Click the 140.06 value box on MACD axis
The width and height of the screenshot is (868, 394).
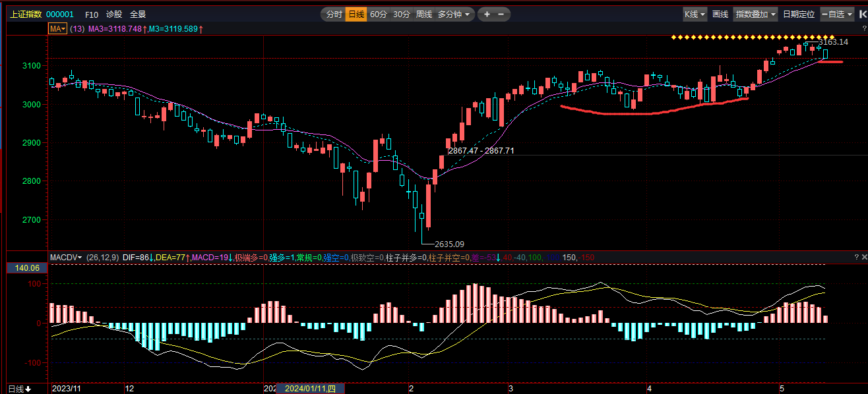click(x=26, y=268)
